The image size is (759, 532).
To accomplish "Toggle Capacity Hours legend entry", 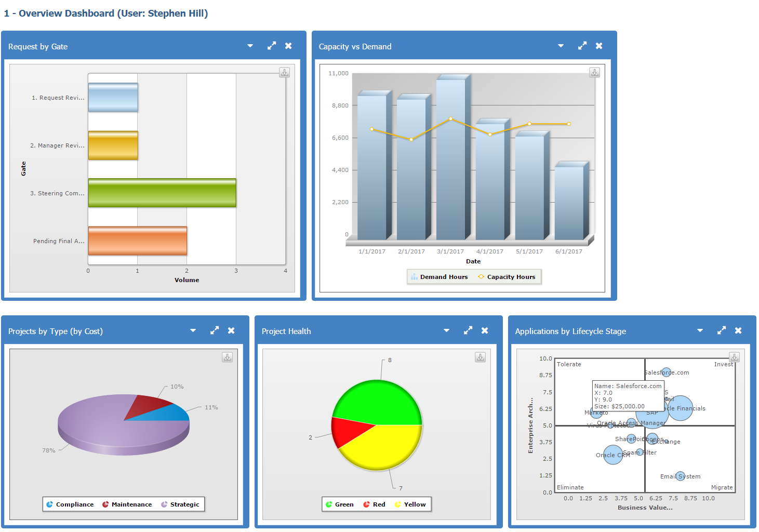I will pyautogui.click(x=507, y=277).
